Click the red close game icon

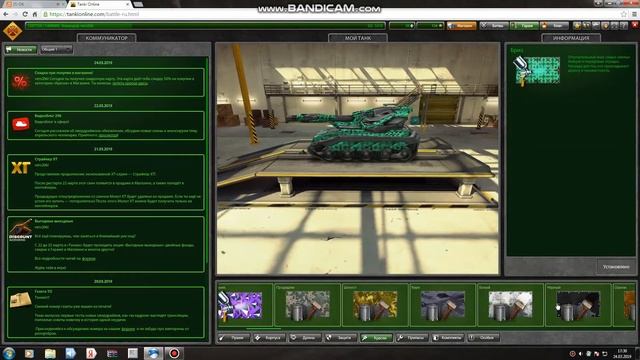(634, 25)
